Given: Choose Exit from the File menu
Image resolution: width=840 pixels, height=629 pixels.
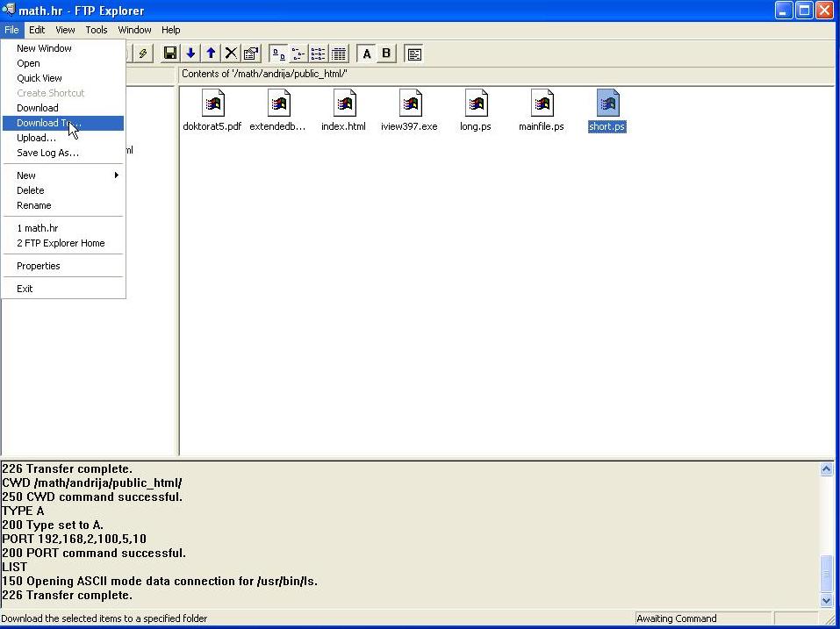Looking at the screenshot, I should click(x=63, y=289).
